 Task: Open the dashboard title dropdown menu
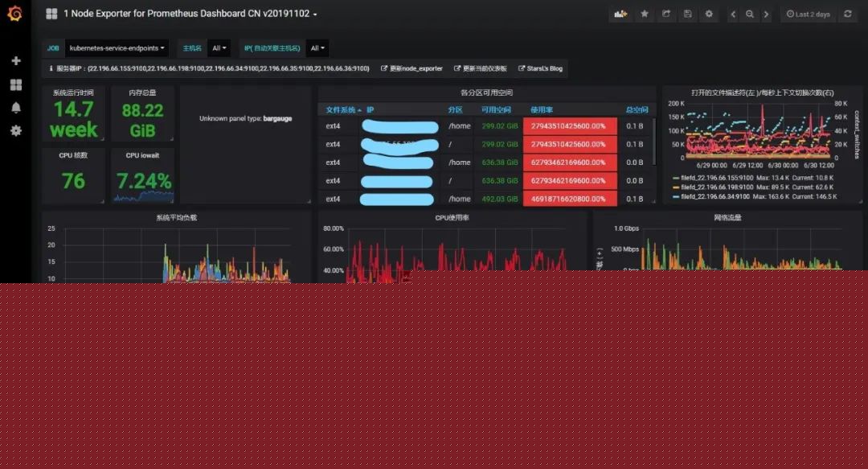(190, 14)
